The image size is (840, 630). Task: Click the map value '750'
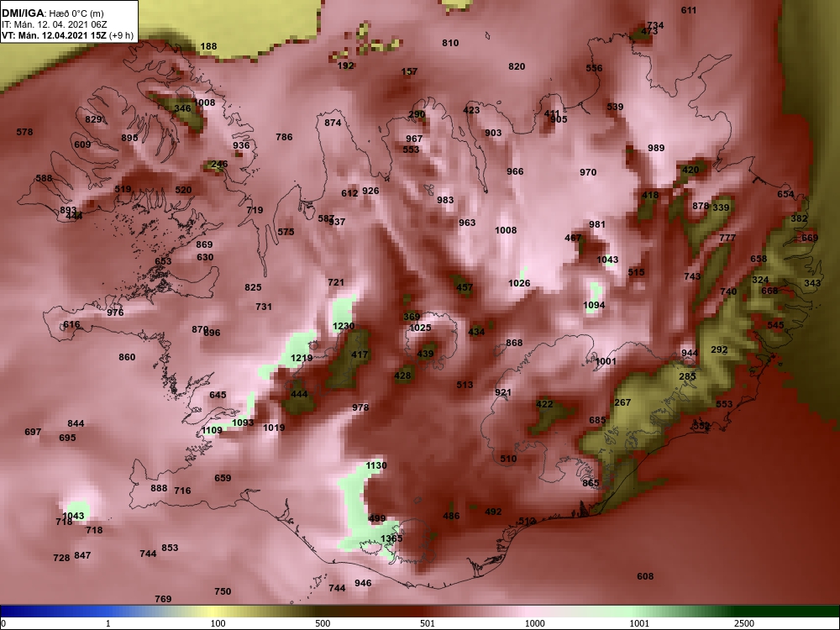point(223,592)
